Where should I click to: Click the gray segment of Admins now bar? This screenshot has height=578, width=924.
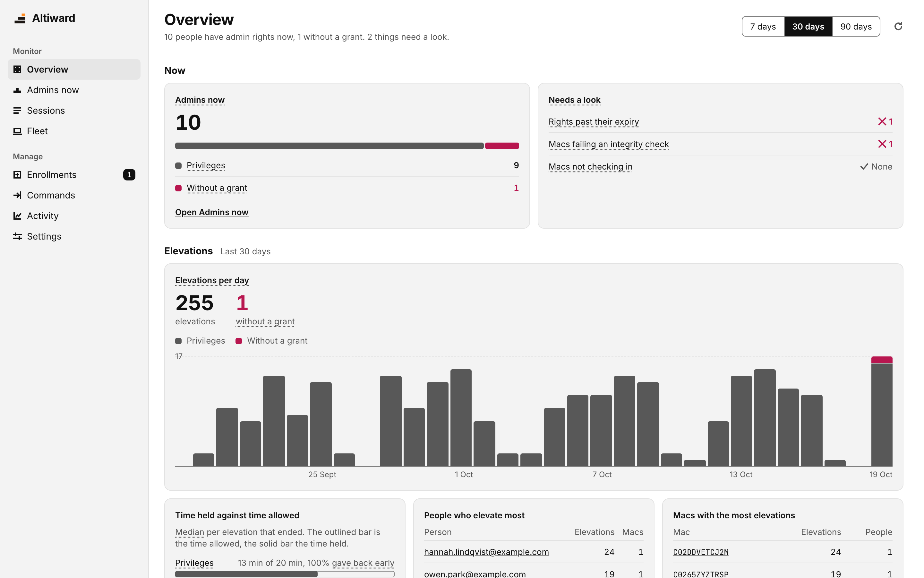coord(329,146)
